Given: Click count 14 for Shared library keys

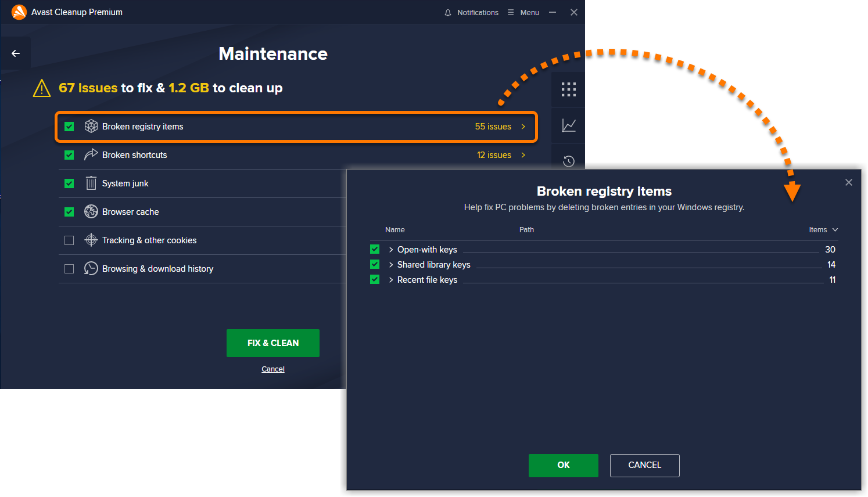Looking at the screenshot, I should (x=831, y=265).
